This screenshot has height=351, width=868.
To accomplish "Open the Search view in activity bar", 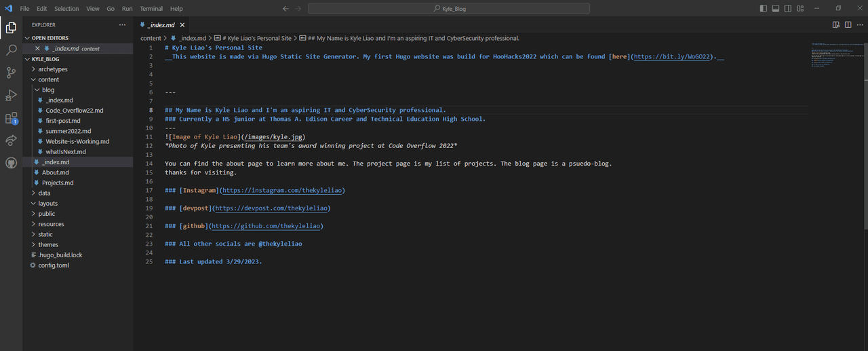I will (x=11, y=50).
